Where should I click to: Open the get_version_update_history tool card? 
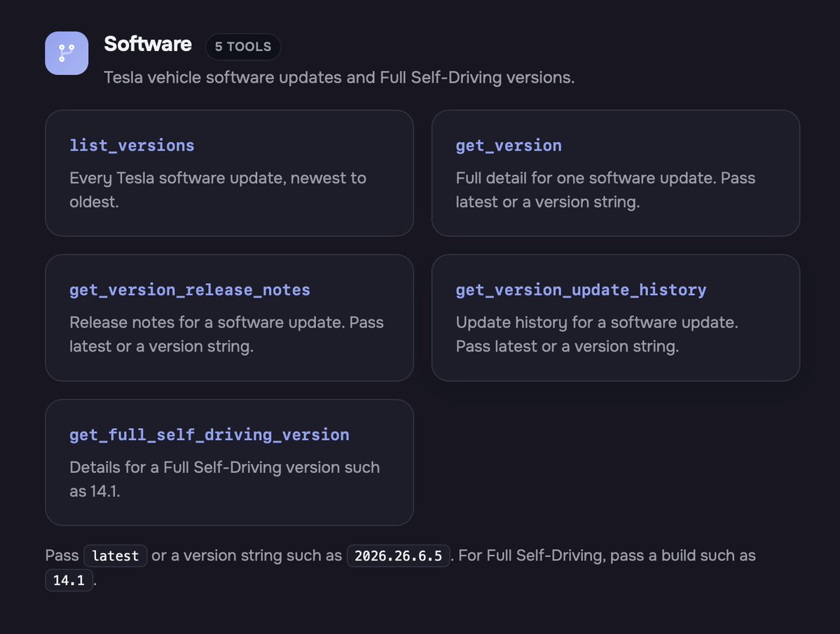[x=616, y=317]
